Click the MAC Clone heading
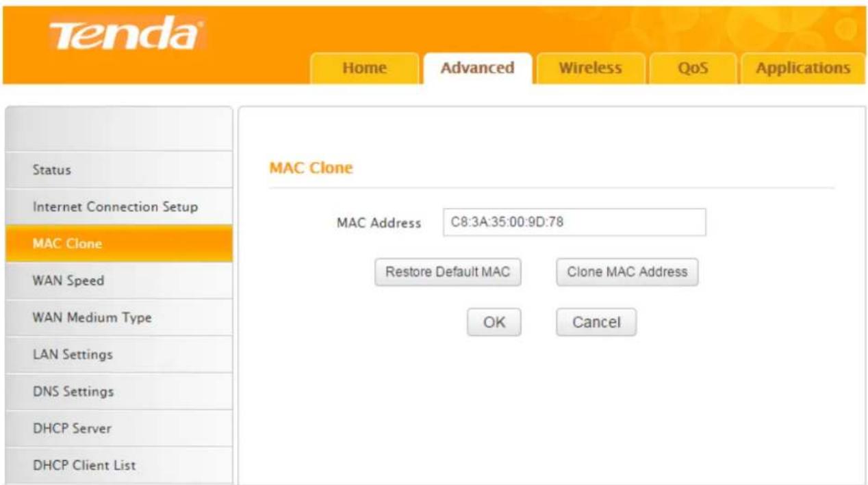The width and height of the screenshot is (868, 485). coord(311,168)
